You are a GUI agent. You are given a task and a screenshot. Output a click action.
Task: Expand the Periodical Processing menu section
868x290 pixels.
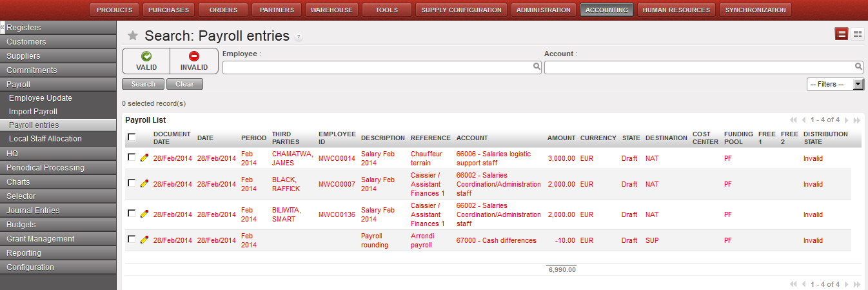click(45, 167)
